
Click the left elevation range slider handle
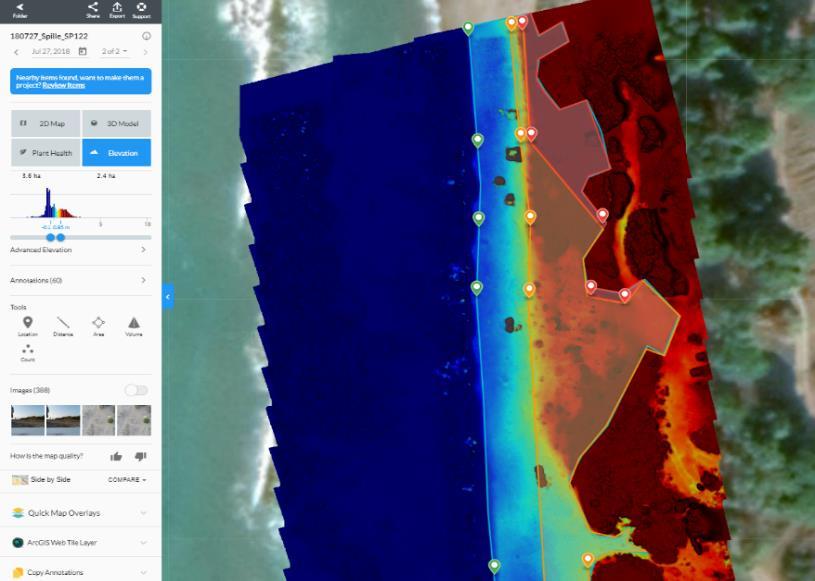[50, 237]
